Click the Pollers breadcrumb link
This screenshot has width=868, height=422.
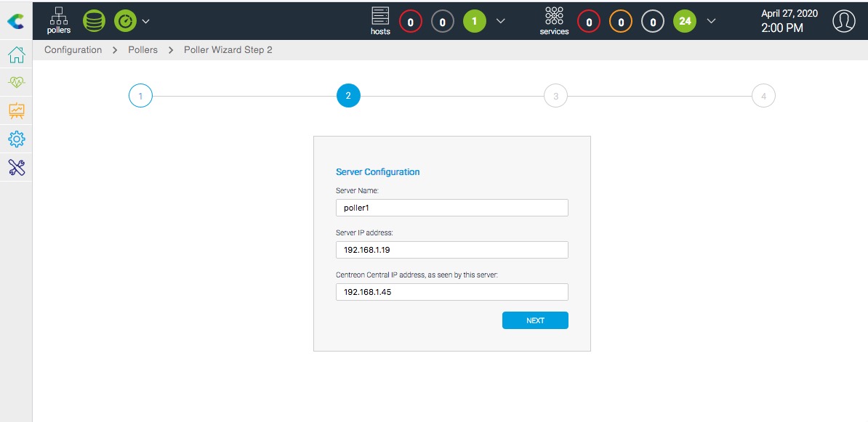tap(142, 50)
